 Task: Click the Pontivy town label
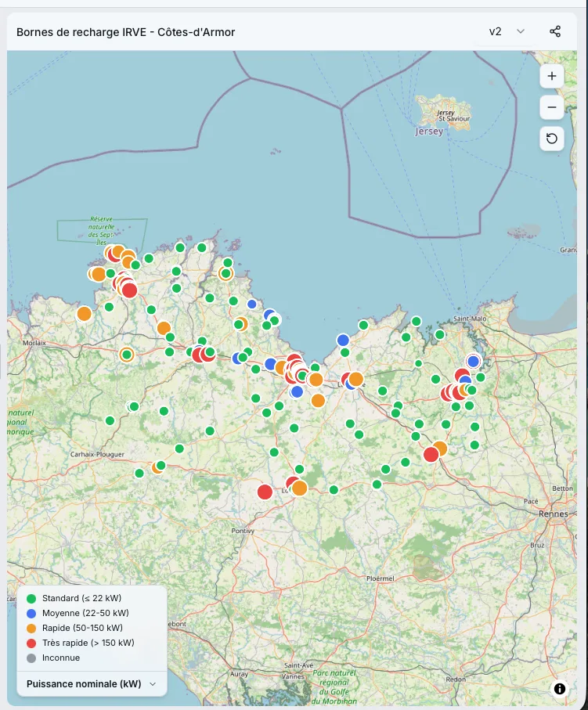[243, 531]
